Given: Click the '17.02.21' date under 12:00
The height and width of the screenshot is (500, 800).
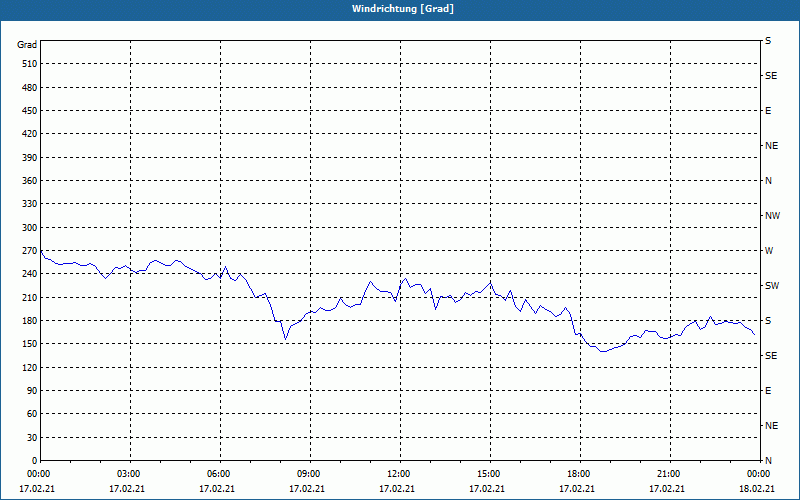Looking at the screenshot, I should 397,488.
